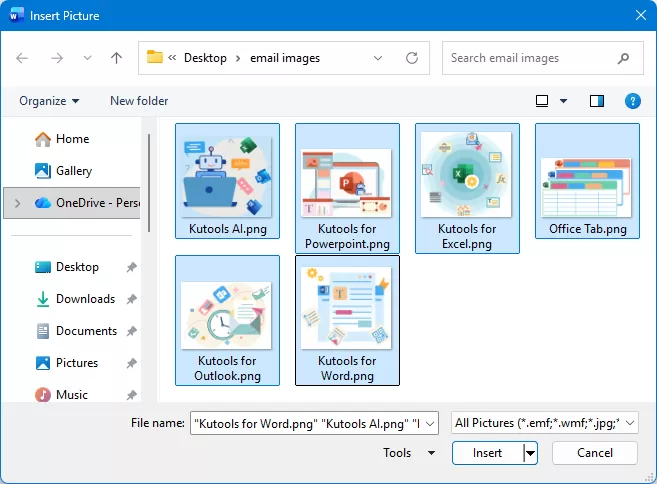
Task: Toggle the preview pane icon
Action: tap(597, 101)
